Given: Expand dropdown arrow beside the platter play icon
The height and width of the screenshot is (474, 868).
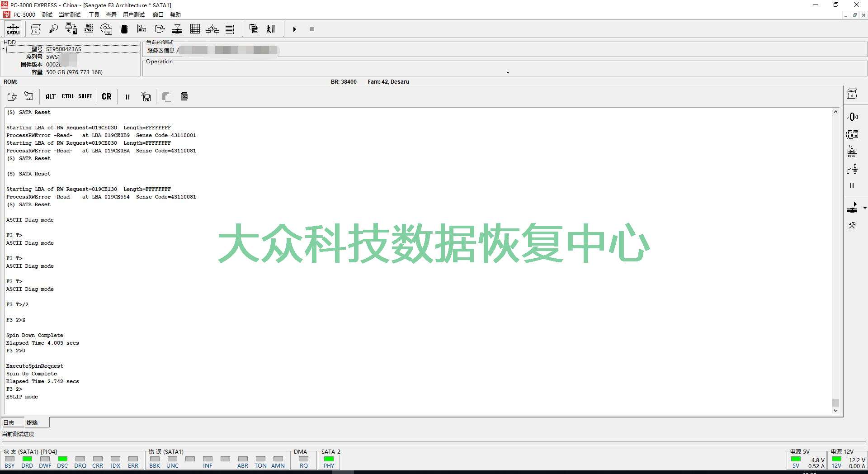Looking at the screenshot, I should click(x=865, y=208).
